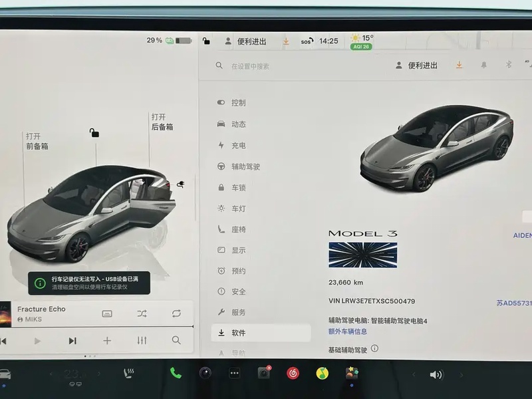
Task: Tap the volume speaker control
Action: pos(436,374)
